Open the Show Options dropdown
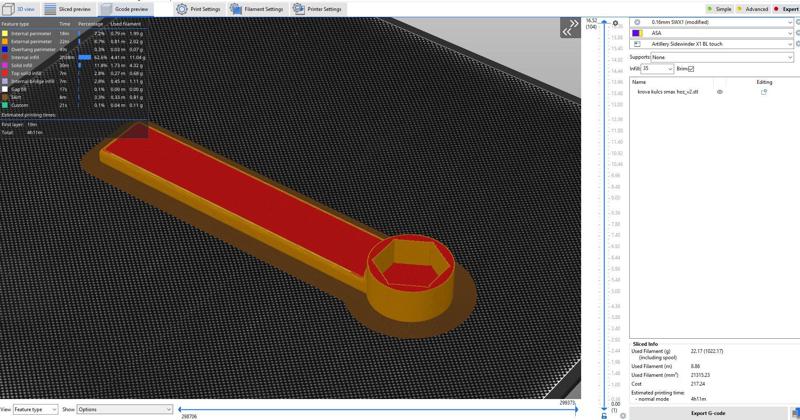The image size is (800, 420). (124, 409)
